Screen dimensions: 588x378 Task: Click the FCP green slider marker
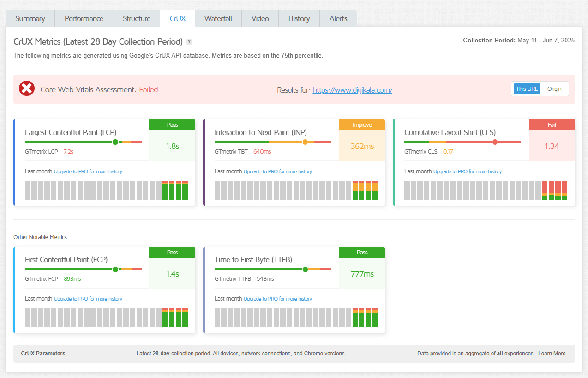click(x=115, y=269)
